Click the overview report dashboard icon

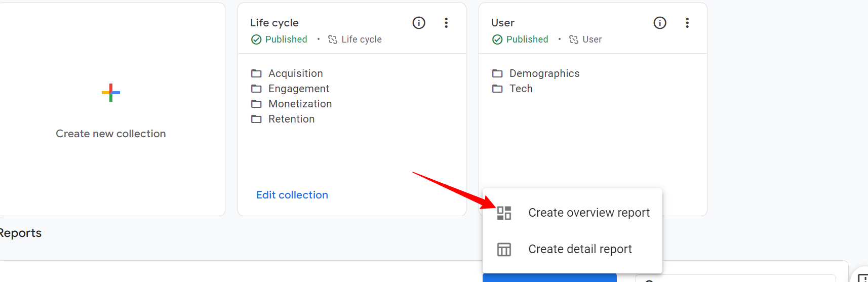(x=504, y=213)
